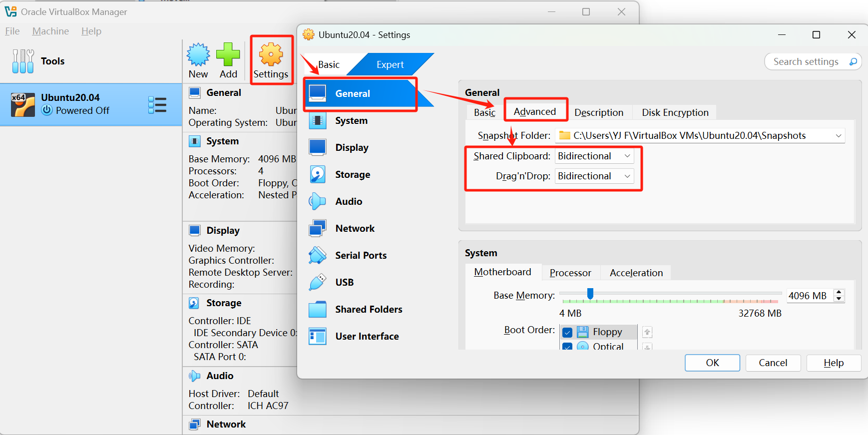Open Settings with the gear icon

point(271,55)
